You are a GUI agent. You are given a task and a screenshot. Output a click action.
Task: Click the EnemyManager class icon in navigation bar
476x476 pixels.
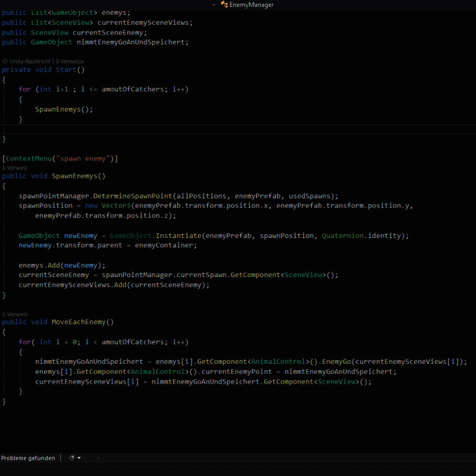point(224,4)
